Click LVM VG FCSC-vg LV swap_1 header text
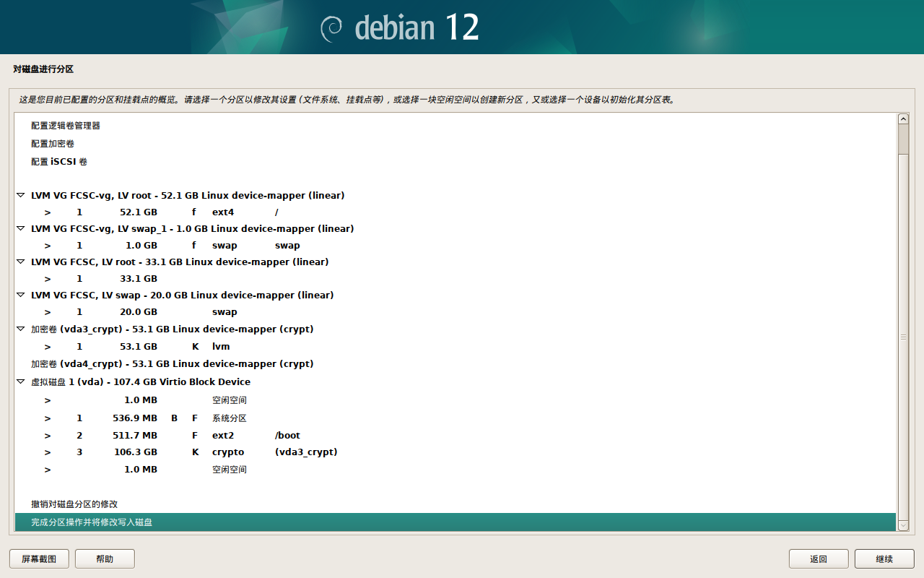The height and width of the screenshot is (578, 924). (193, 229)
